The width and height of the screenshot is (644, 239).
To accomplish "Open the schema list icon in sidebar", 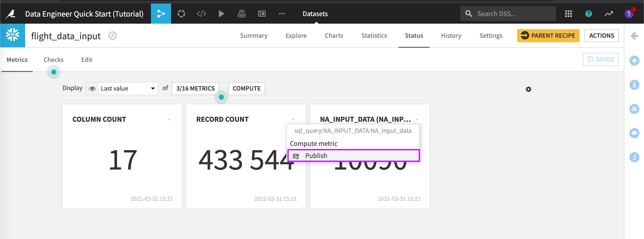I will click(x=634, y=109).
